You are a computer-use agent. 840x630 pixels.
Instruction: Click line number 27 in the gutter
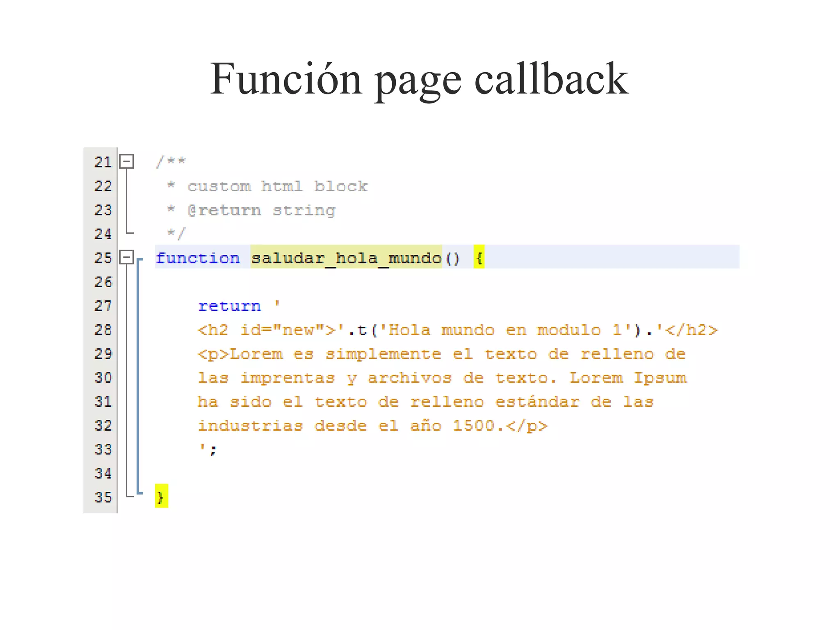tap(103, 306)
